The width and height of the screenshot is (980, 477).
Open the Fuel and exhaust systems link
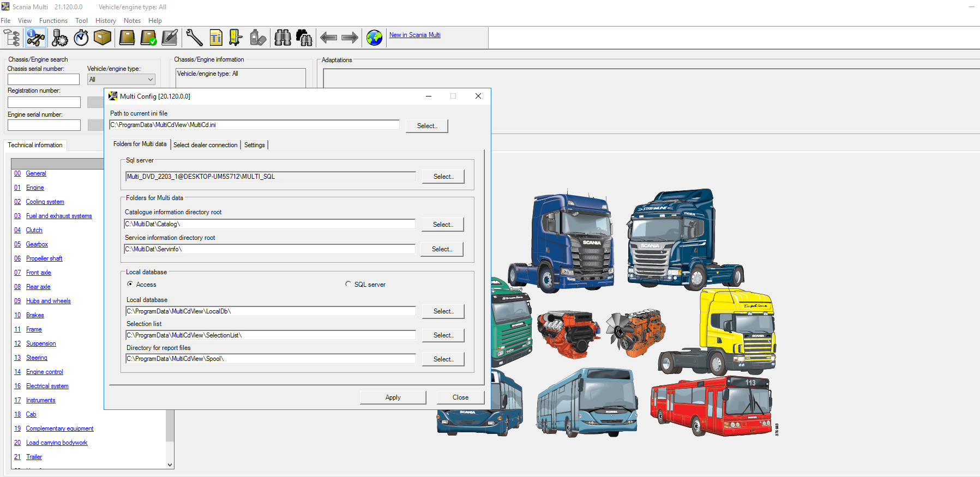[x=59, y=216]
